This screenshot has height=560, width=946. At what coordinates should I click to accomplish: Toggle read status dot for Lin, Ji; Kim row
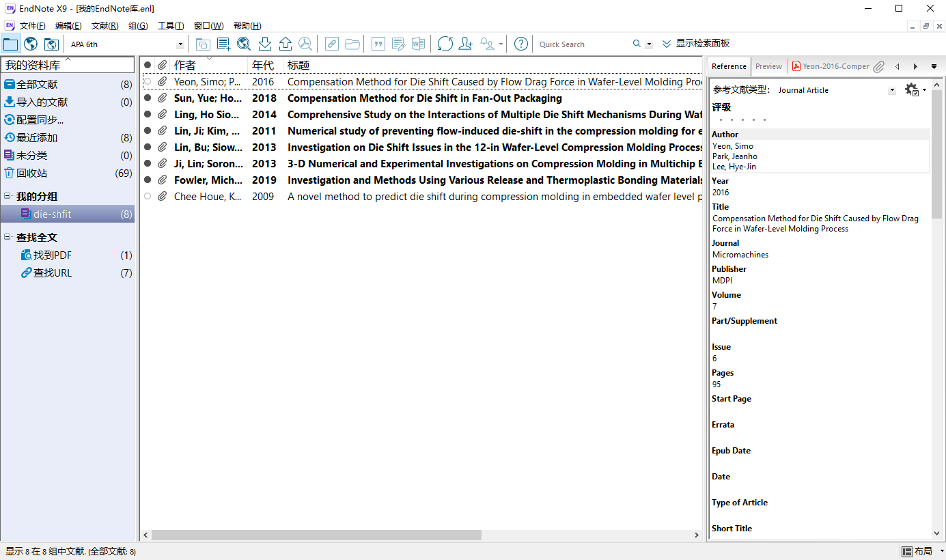coord(148,130)
